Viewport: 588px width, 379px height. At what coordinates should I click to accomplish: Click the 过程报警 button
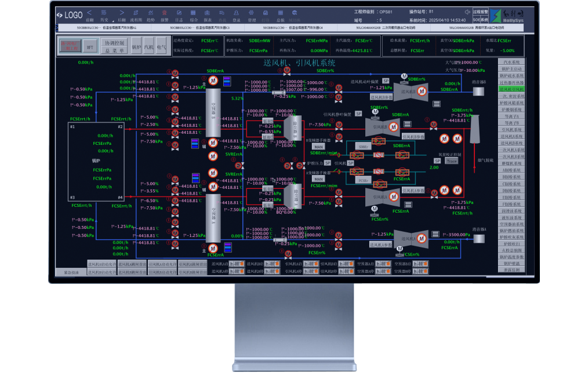coord(480,11)
